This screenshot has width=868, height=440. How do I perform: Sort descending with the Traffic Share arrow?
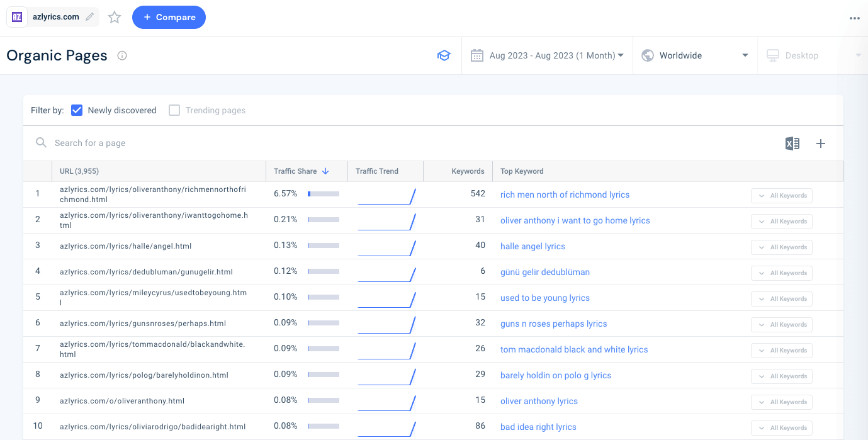pyautogui.click(x=325, y=171)
